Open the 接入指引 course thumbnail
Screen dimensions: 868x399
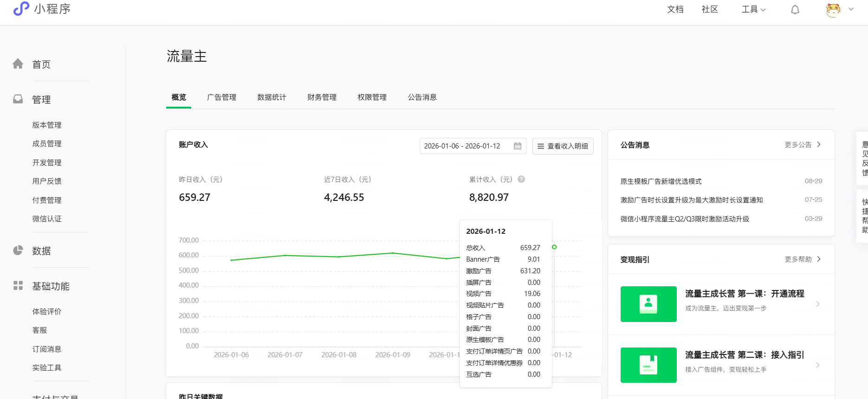tap(648, 365)
